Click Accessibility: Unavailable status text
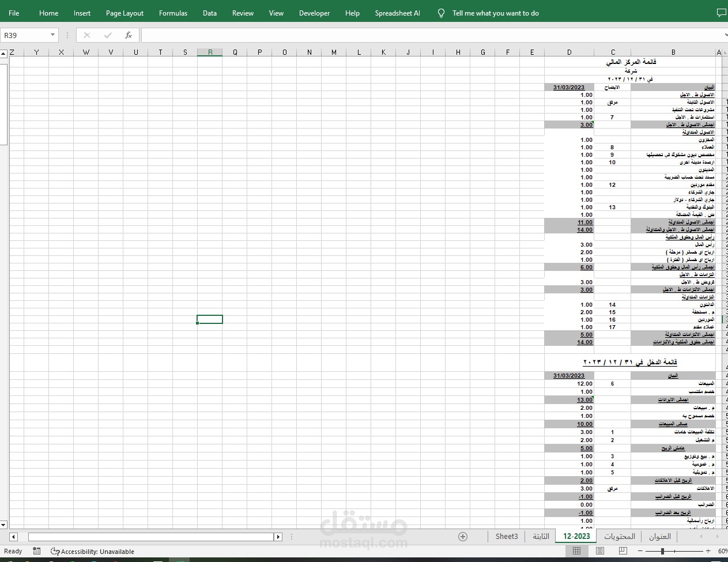Viewport: 728px width, 562px height. (97, 551)
